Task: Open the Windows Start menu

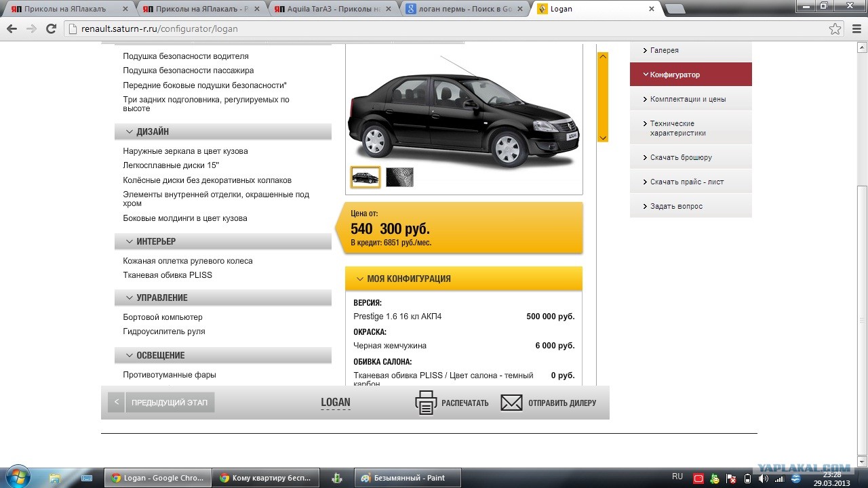Action: click(16, 477)
